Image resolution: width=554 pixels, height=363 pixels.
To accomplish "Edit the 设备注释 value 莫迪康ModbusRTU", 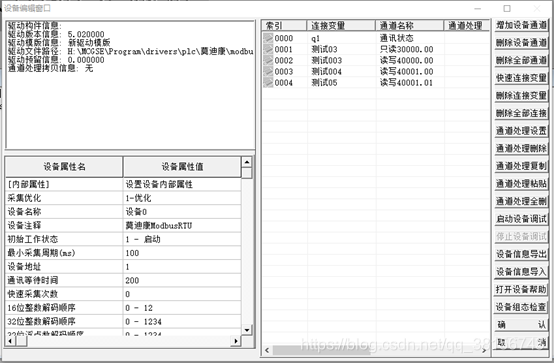I will [x=182, y=226].
